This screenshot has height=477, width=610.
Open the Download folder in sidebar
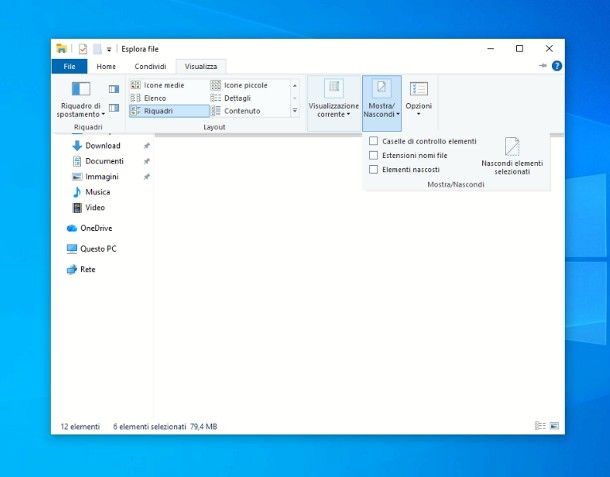point(96,146)
